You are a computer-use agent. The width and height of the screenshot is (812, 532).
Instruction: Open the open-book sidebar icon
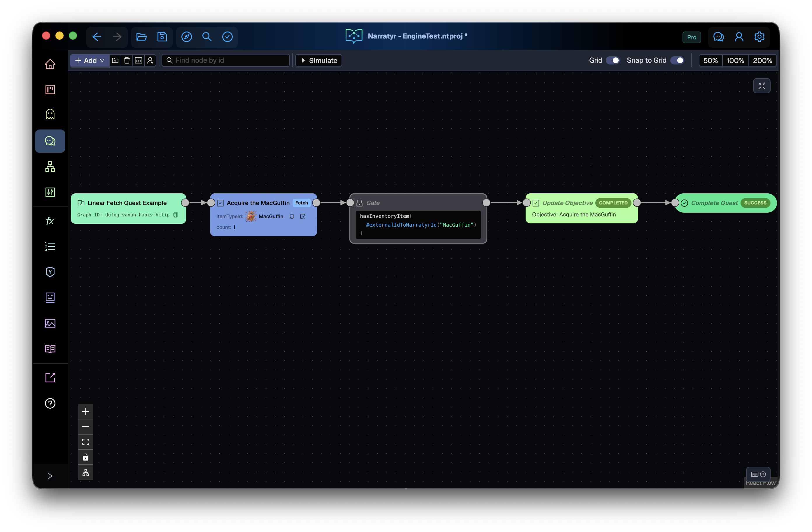[x=50, y=349]
